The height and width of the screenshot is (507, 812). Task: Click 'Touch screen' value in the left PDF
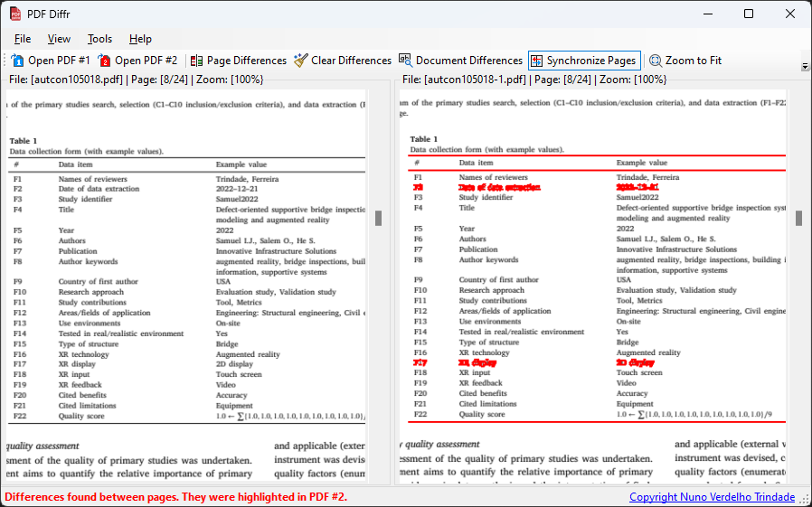coord(239,374)
